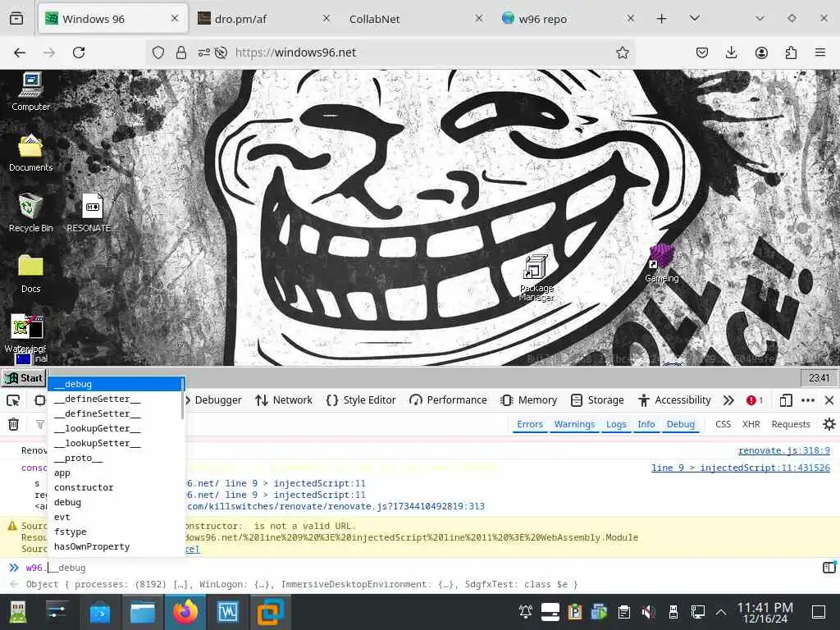Open the site permissions icon in the address bar
Viewport: 840px width, 630px height.
point(203,52)
